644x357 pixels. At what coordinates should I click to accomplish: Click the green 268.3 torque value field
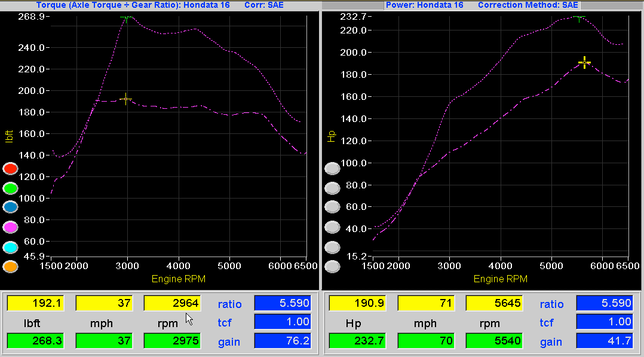click(35, 341)
